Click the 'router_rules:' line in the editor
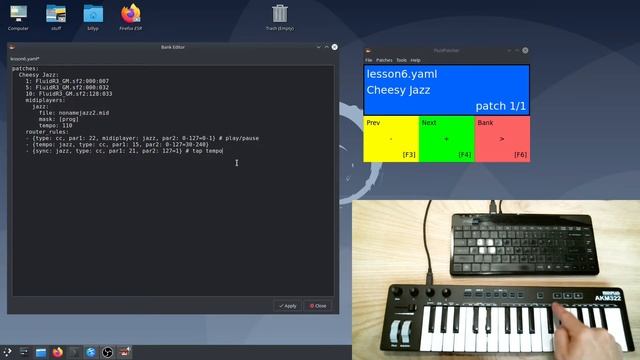 pos(47,132)
